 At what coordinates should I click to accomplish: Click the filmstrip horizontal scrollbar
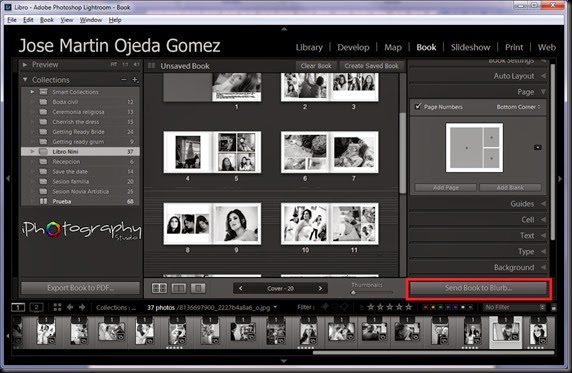433,353
